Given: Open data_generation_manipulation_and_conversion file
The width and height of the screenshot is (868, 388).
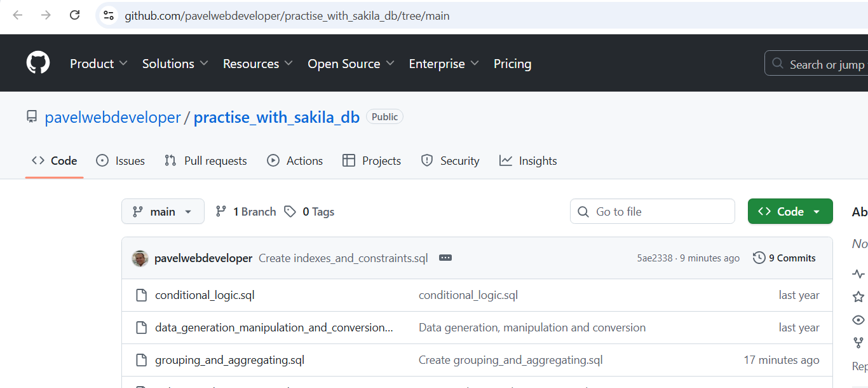Looking at the screenshot, I should click(274, 328).
